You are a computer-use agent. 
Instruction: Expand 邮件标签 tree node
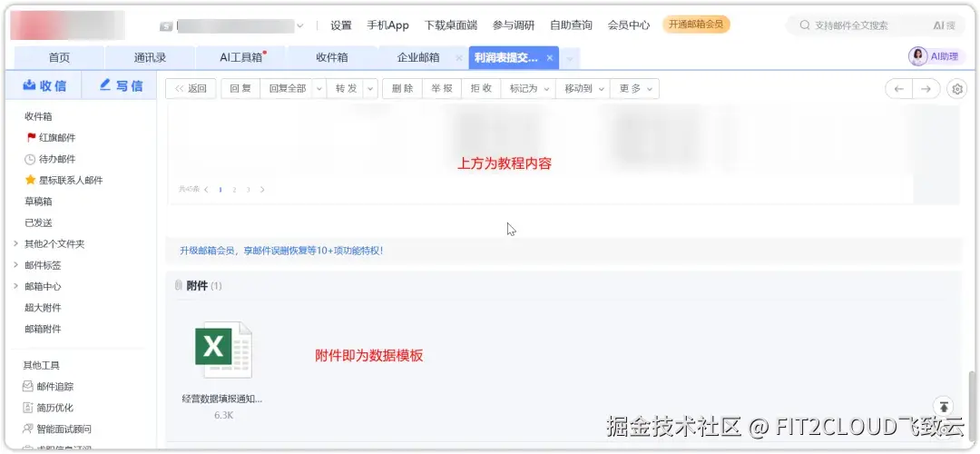tap(15, 265)
